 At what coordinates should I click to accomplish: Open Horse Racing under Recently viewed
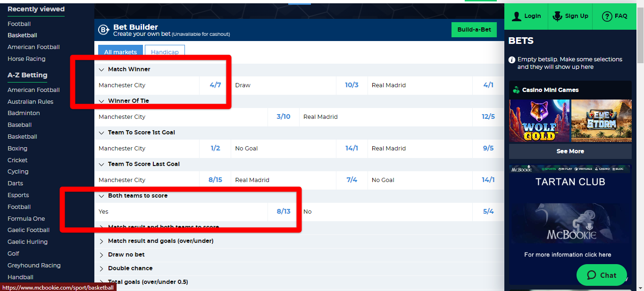pyautogui.click(x=26, y=59)
